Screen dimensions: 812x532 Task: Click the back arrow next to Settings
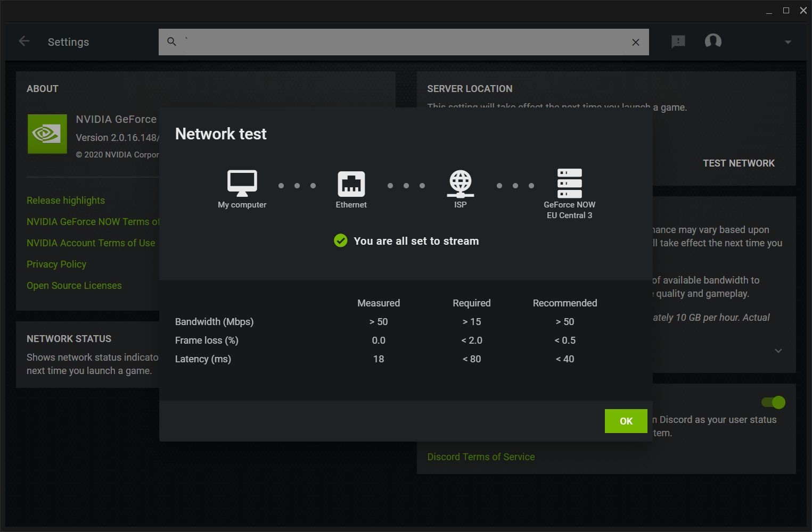pos(24,41)
